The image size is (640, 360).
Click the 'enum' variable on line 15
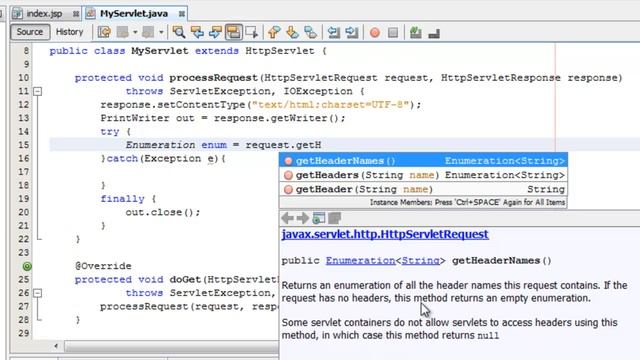(214, 145)
